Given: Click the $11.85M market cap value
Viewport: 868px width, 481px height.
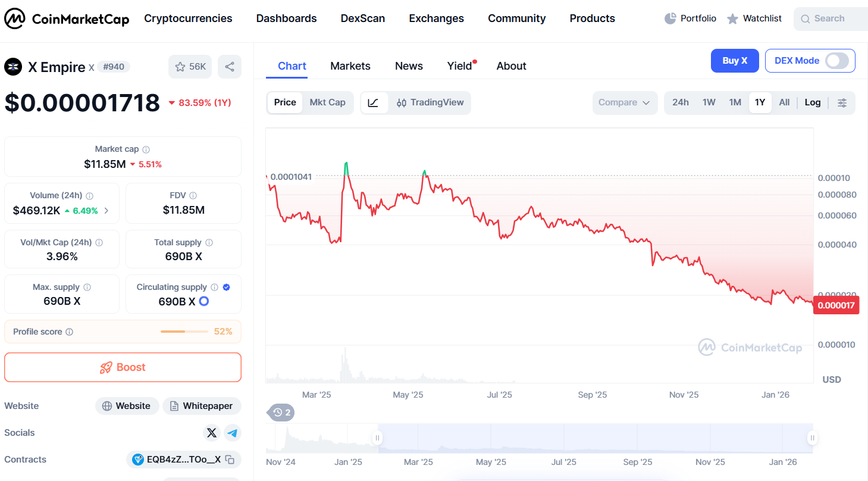Looking at the screenshot, I should tap(105, 164).
